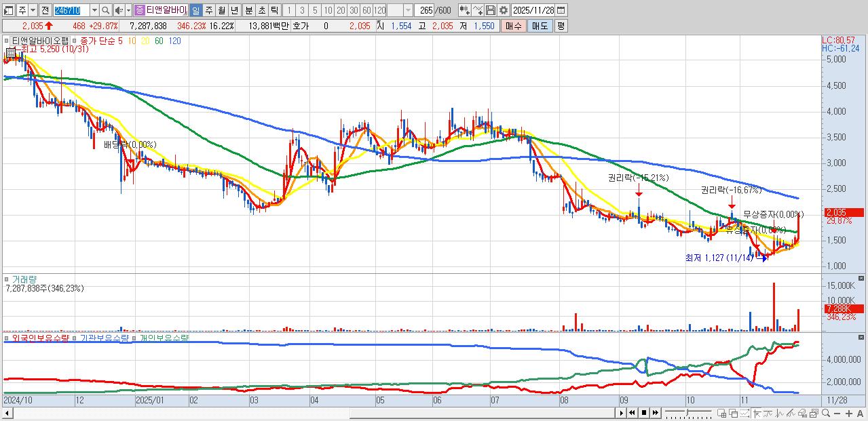This screenshot has height=421, width=868.
Task: Zoom out with the minus icon
Action: coord(837,413)
